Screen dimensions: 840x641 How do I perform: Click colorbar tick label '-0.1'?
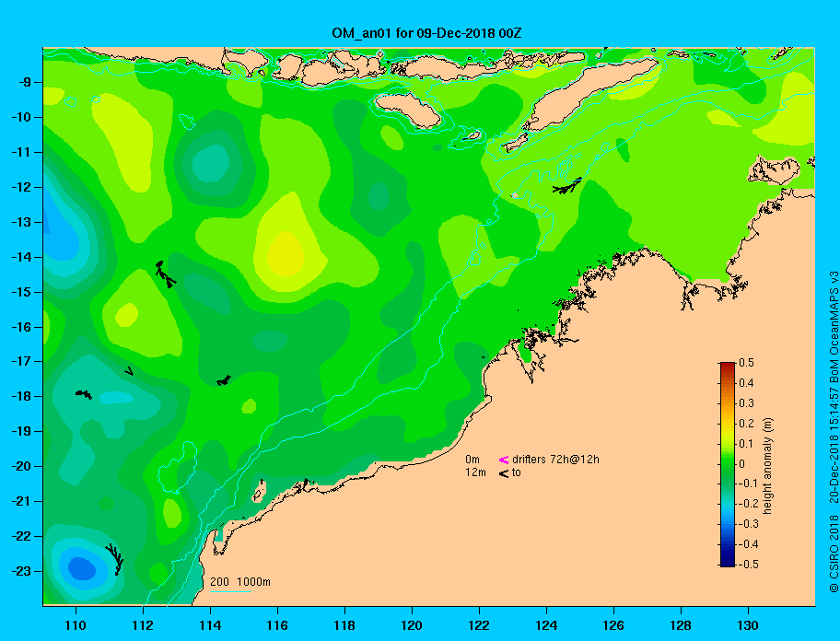click(748, 484)
